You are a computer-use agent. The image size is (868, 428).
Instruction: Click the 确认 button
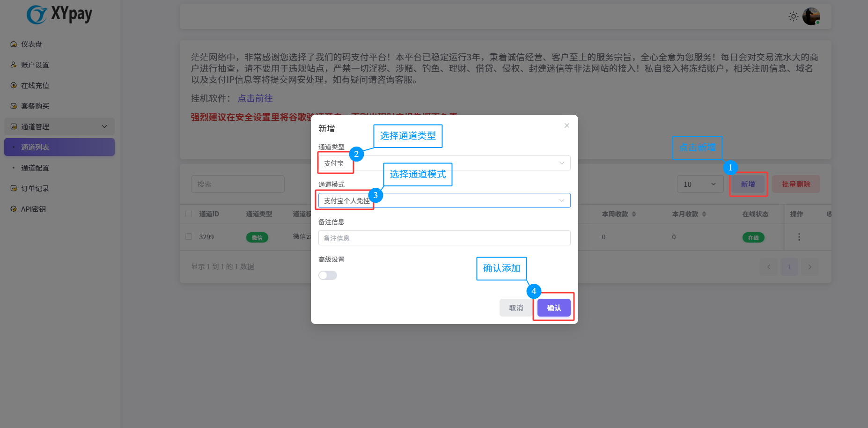[x=554, y=308]
